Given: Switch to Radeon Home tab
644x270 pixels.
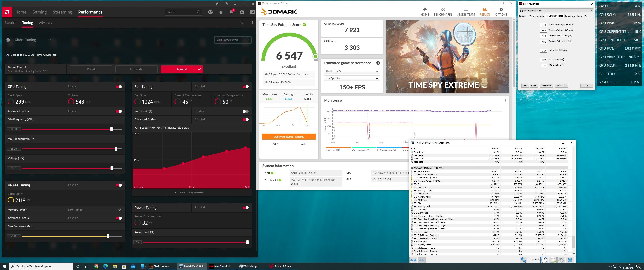Looking at the screenshot, I should 21,12.
